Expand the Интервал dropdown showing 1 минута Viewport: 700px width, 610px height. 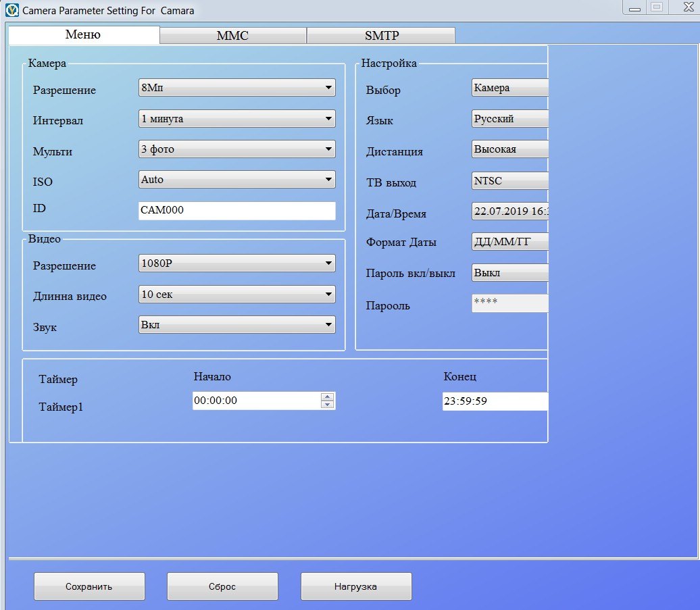tap(236, 119)
